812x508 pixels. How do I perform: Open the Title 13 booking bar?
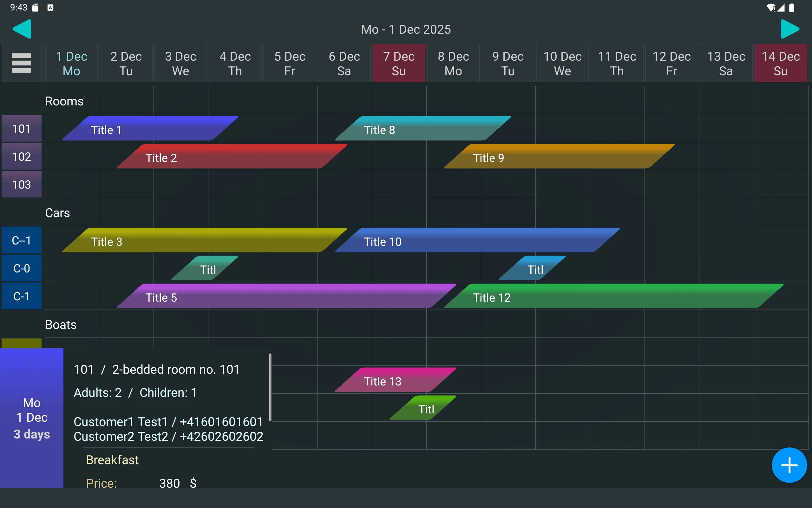(x=396, y=380)
